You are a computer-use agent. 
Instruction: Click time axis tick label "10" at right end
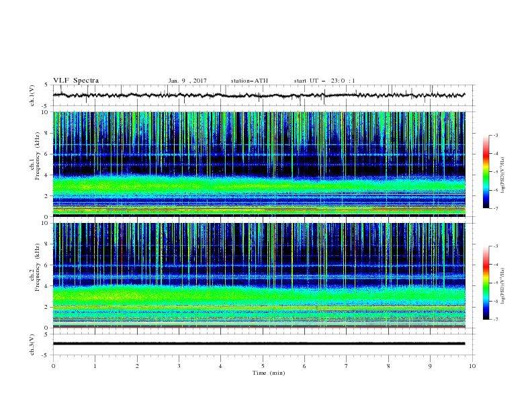(x=472, y=366)
